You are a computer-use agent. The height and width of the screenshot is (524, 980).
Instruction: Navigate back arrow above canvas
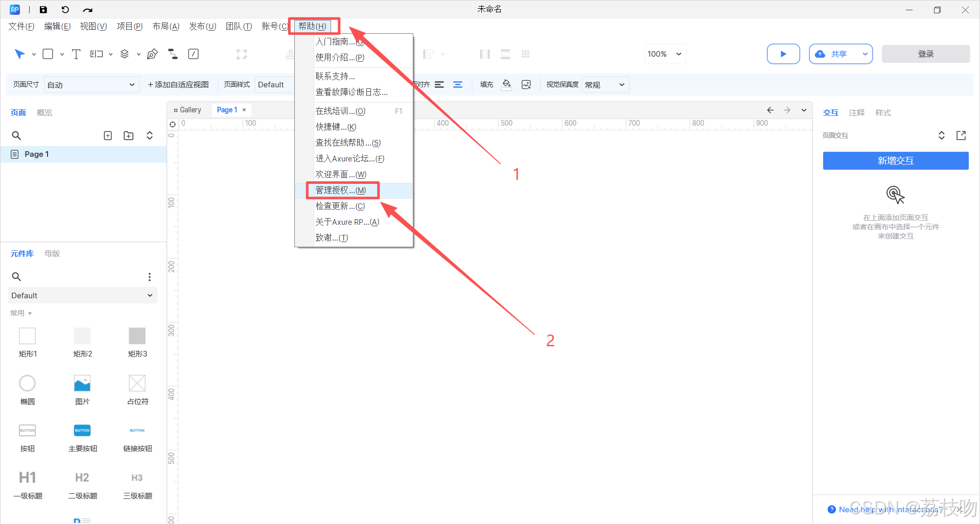coord(770,110)
